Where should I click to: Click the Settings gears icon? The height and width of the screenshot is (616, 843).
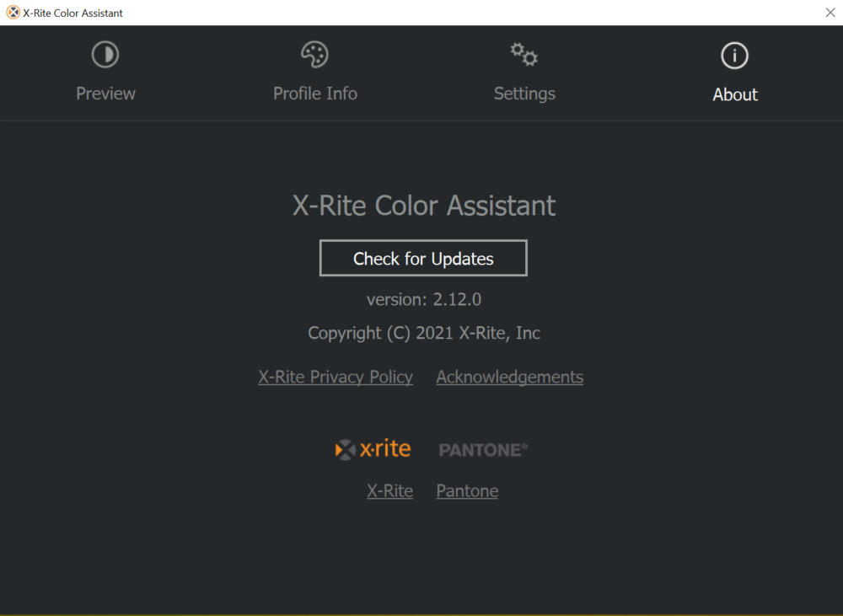pos(524,56)
